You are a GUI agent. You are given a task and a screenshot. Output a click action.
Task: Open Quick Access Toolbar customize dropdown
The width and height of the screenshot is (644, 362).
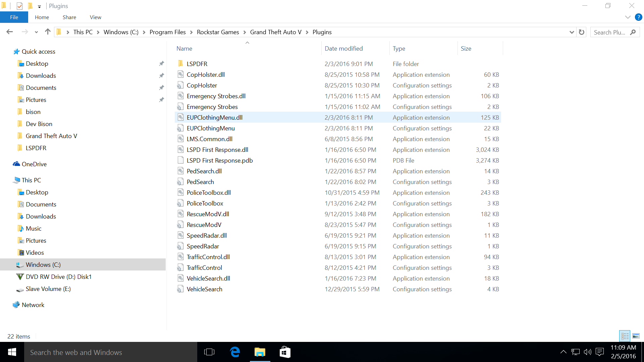click(x=39, y=6)
